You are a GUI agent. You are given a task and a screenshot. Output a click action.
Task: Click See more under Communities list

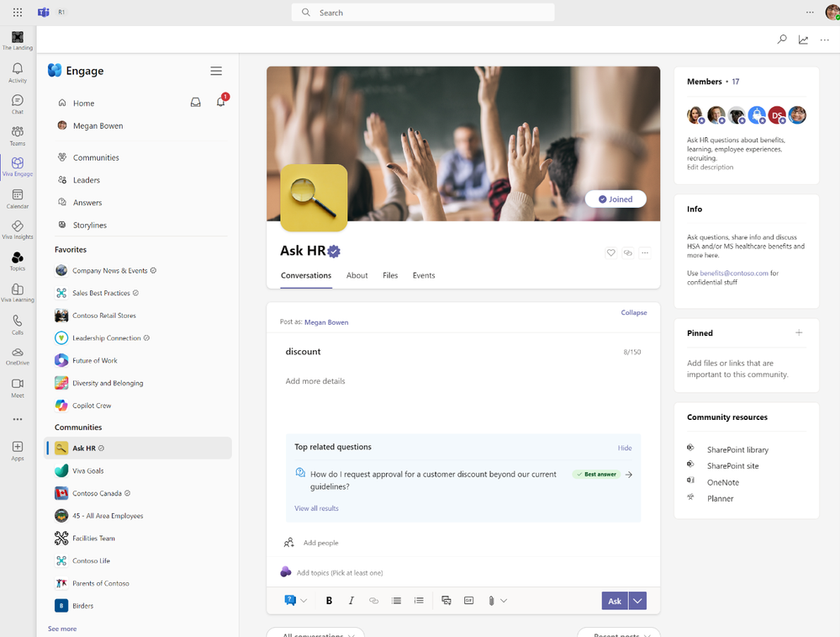tap(62, 629)
